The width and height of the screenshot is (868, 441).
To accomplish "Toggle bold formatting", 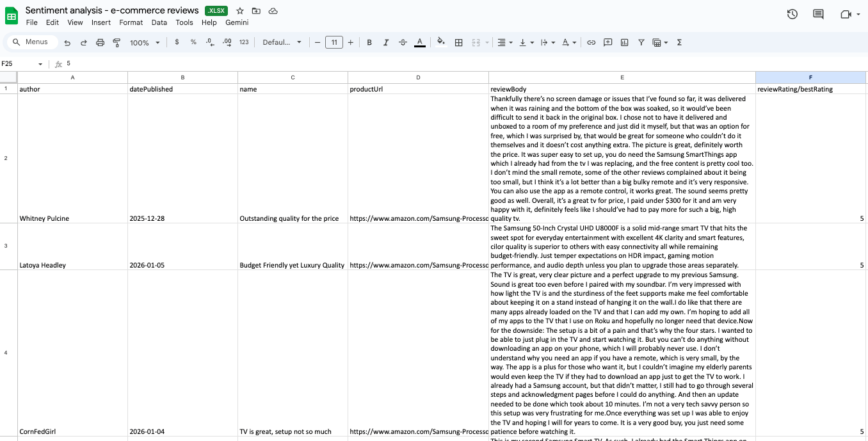I will (x=369, y=42).
